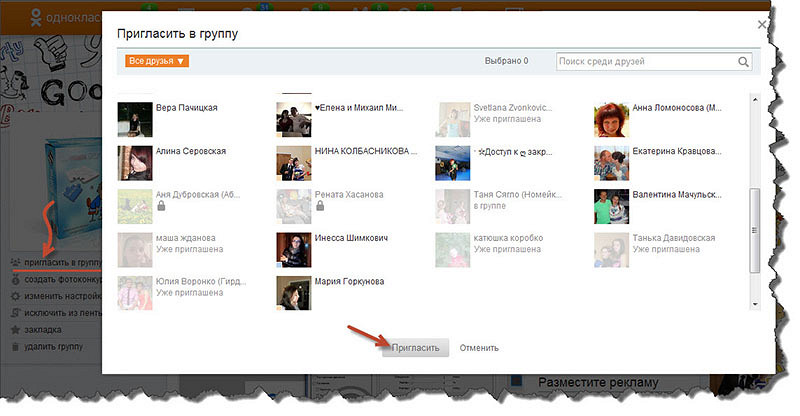Click the magnifier search icon
Screen dimensions: 800x416
click(743, 62)
